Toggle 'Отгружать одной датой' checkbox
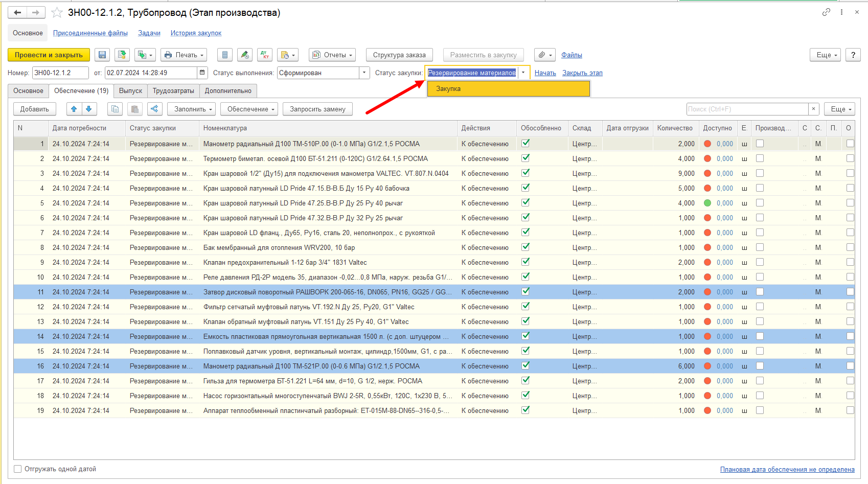 [x=18, y=469]
